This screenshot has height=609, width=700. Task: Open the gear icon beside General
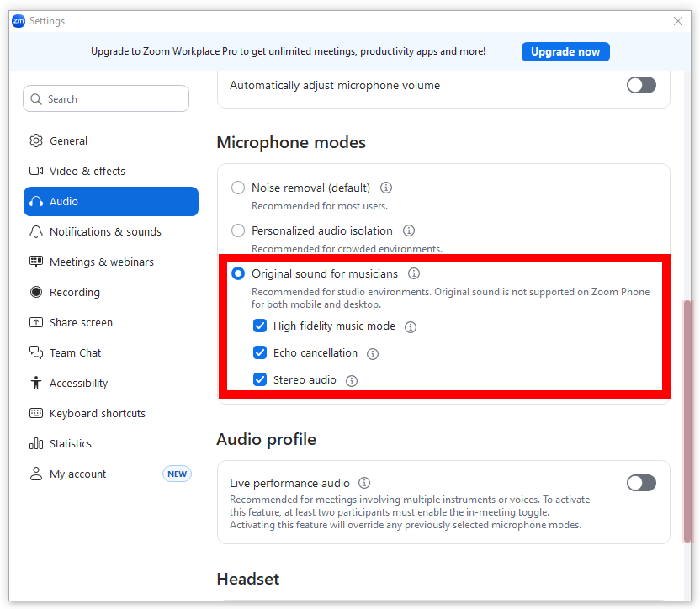[x=35, y=140]
